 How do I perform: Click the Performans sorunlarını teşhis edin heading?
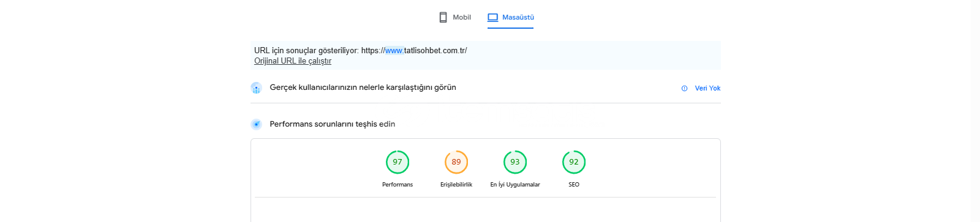click(x=332, y=124)
